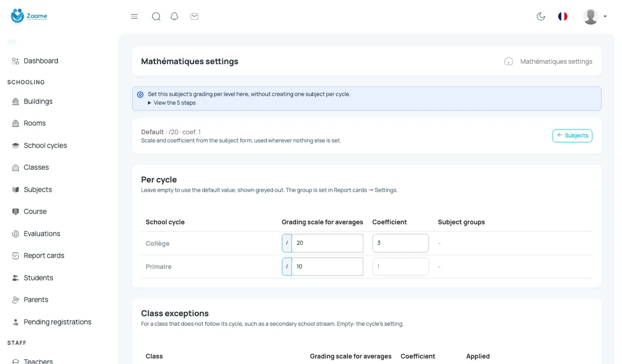This screenshot has width=622, height=364.
Task: Click the Course sidebar icon
Action: [x=16, y=212]
